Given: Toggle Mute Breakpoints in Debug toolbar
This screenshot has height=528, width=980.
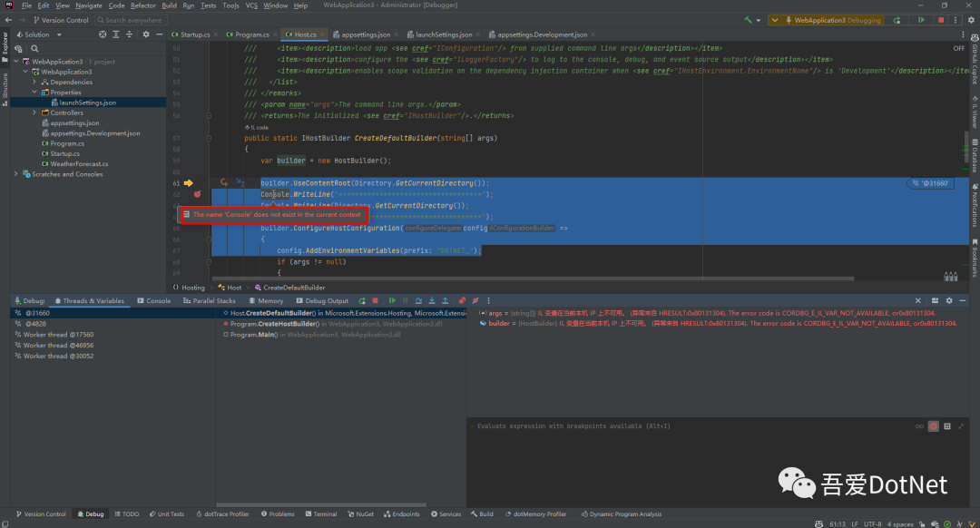Looking at the screenshot, I should point(475,300).
